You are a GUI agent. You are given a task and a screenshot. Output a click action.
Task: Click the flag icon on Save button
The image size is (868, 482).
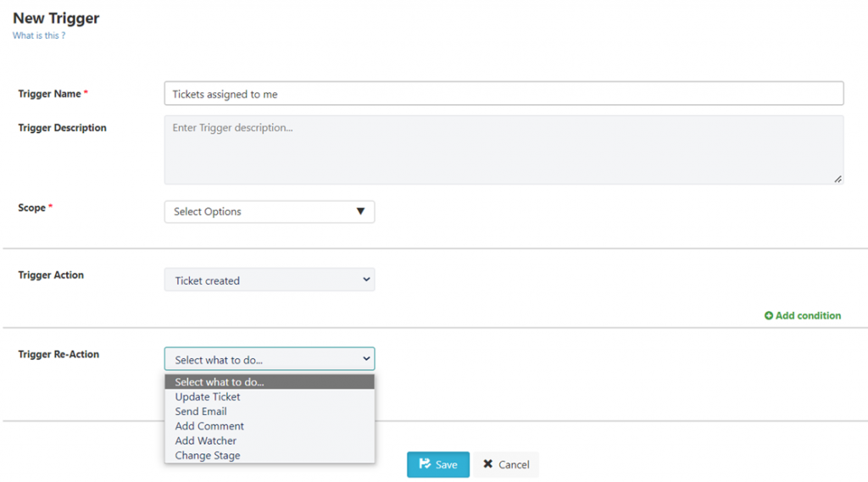425,463
